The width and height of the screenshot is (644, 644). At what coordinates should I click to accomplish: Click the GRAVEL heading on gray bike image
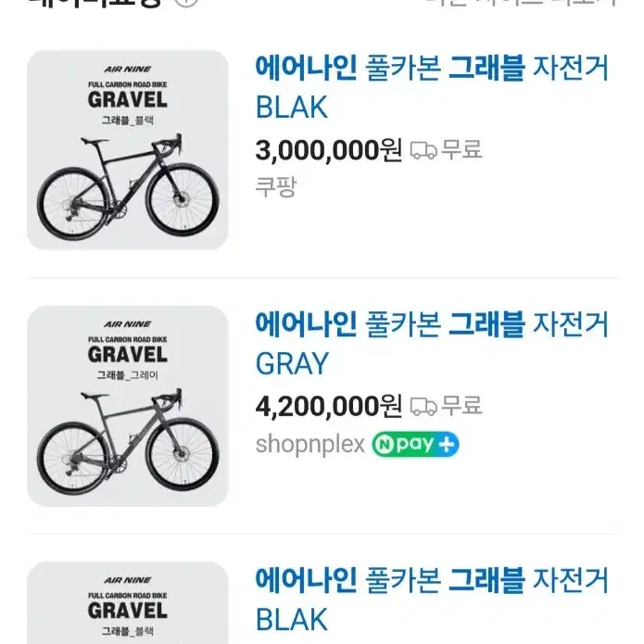pyautogui.click(x=127, y=355)
